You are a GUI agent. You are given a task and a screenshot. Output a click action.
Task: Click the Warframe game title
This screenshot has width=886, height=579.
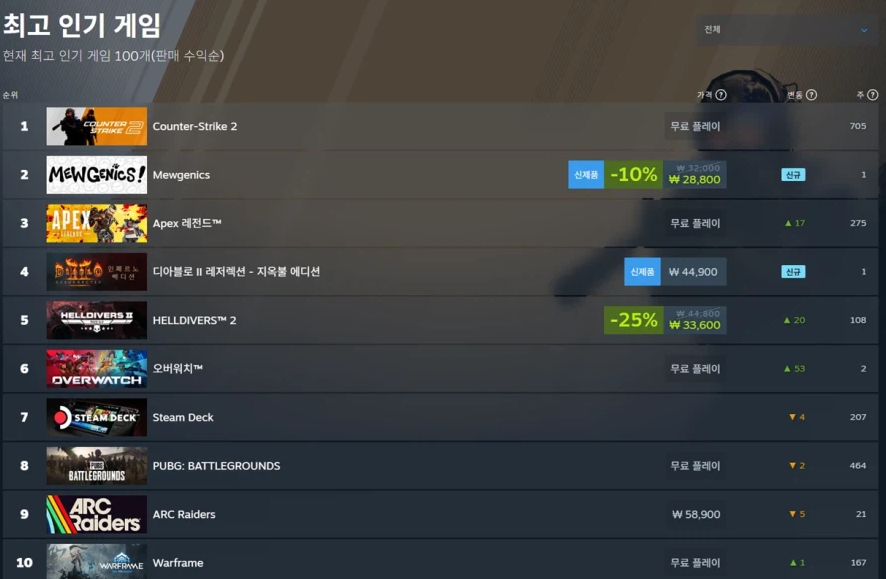coord(178,563)
